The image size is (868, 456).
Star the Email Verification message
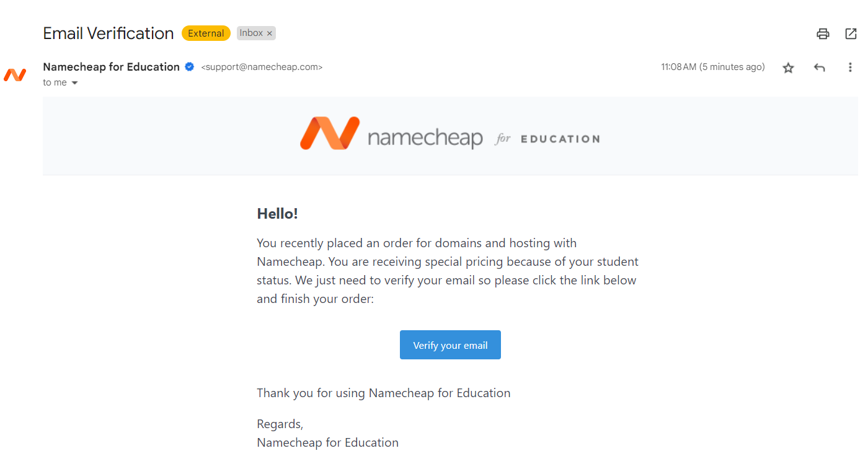point(788,68)
